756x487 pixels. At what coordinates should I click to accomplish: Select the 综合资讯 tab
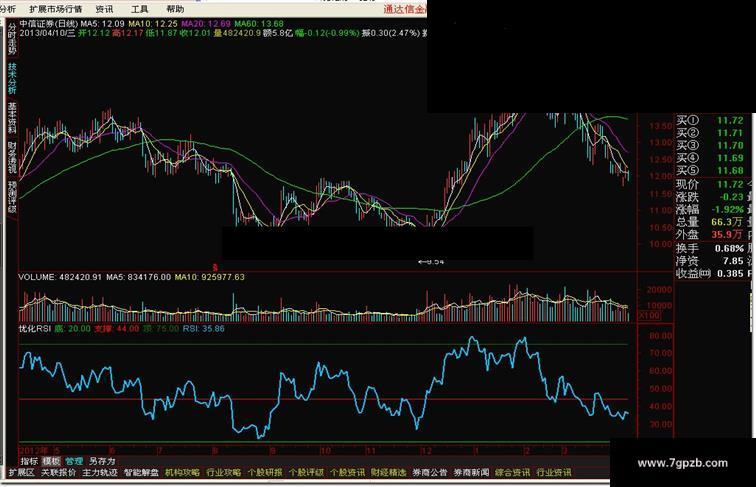click(x=513, y=473)
